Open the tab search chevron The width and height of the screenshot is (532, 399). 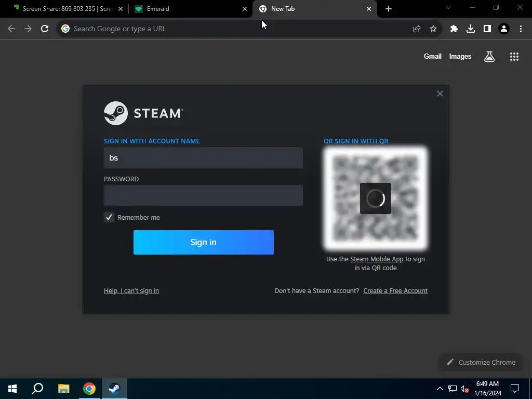tap(448, 7)
